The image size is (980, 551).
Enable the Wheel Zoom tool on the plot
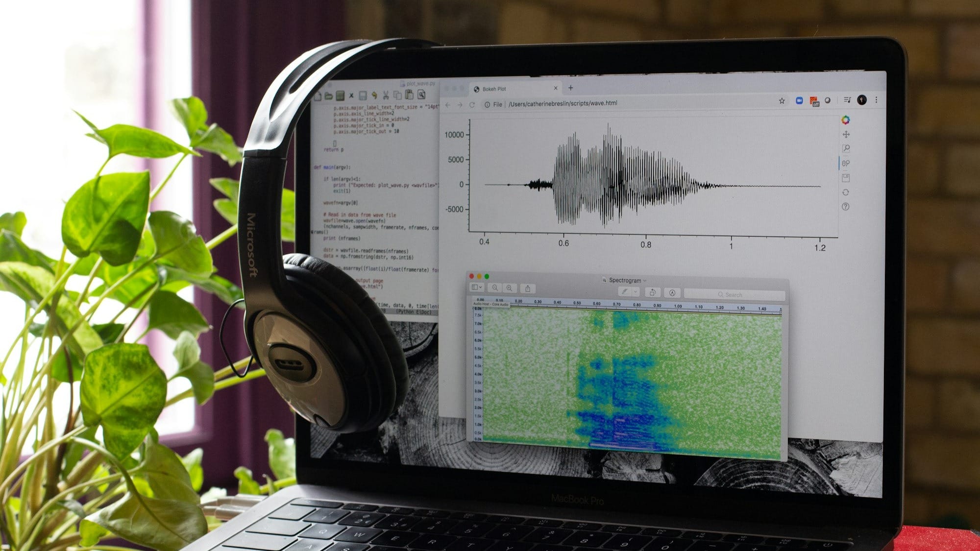(x=846, y=163)
